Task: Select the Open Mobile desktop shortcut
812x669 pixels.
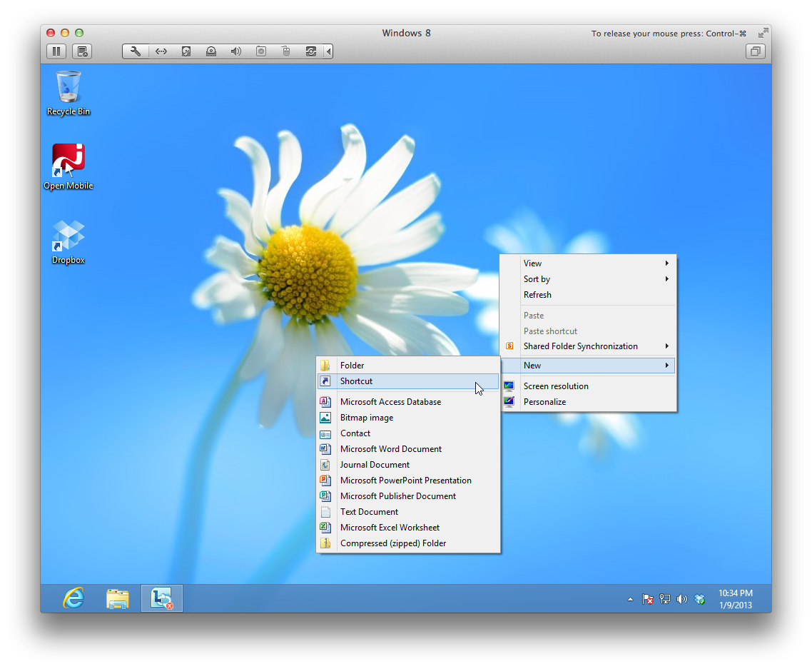Action: [x=68, y=167]
